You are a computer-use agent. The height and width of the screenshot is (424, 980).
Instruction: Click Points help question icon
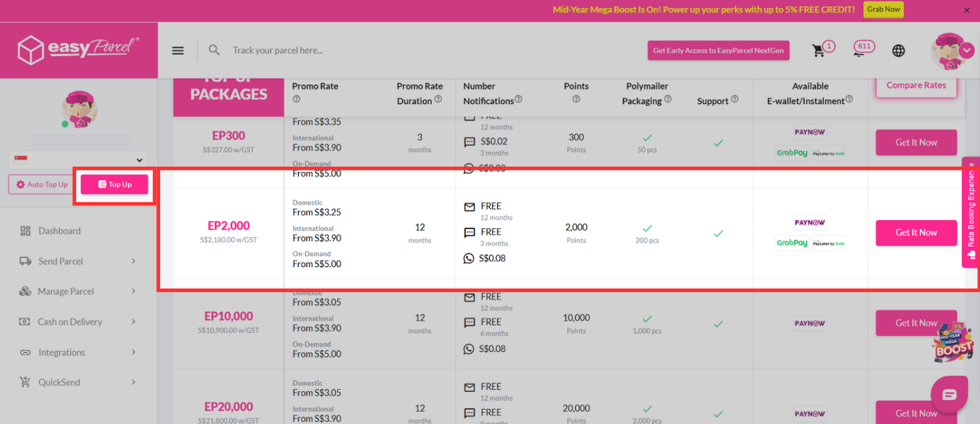point(576,100)
